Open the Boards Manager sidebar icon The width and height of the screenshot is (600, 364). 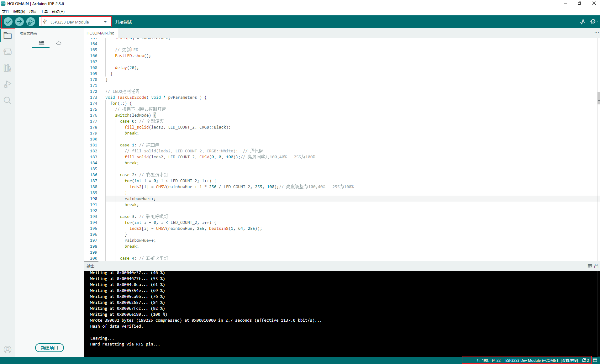(x=8, y=52)
